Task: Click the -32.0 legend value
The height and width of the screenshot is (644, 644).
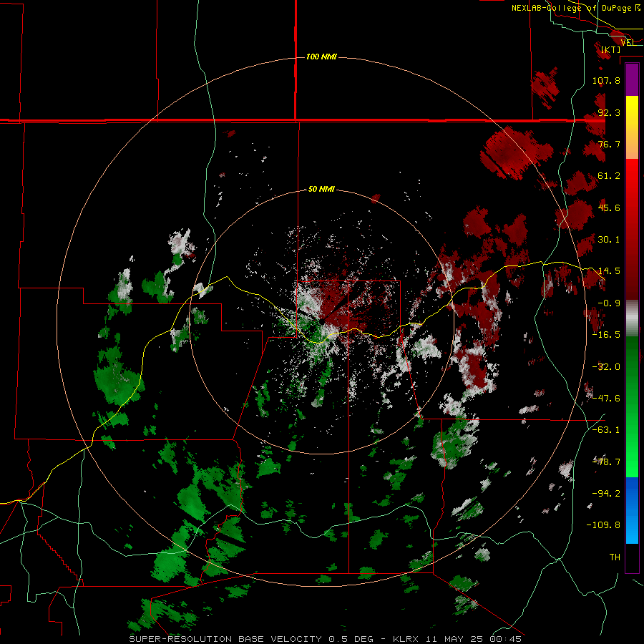Action: click(606, 367)
